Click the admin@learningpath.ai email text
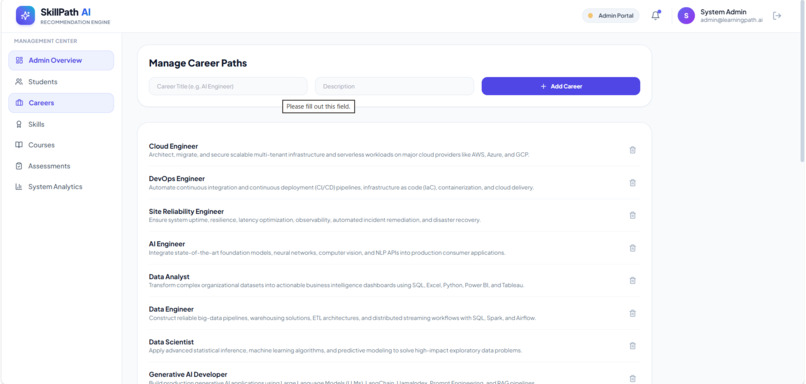 click(731, 20)
